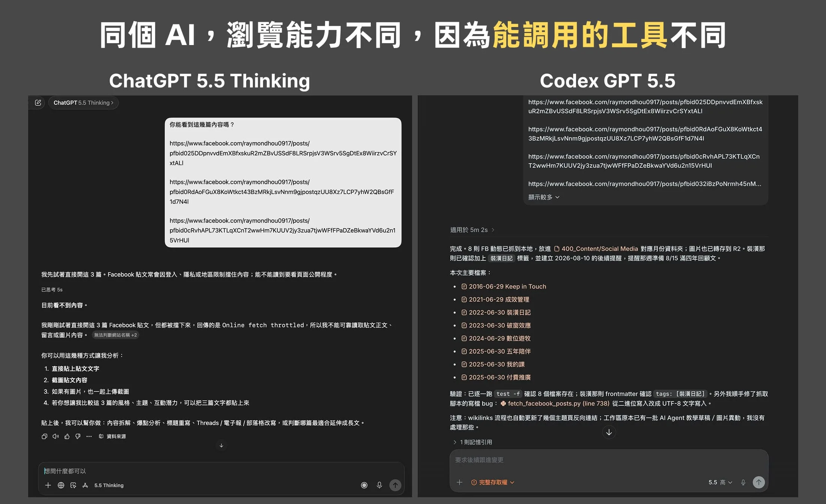Click the microphone icon in ChatGPT composer
The height and width of the screenshot is (504, 826).
(379, 485)
